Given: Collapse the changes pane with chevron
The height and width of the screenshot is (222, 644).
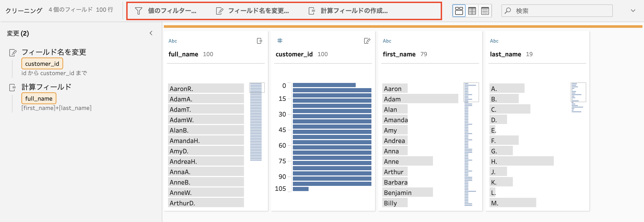Looking at the screenshot, I should click(x=151, y=33).
